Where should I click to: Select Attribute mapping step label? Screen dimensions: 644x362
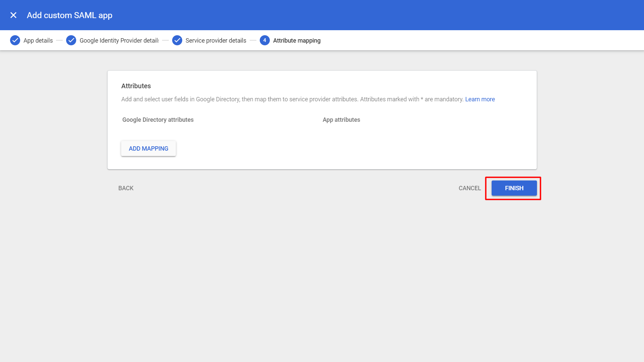pos(297,41)
